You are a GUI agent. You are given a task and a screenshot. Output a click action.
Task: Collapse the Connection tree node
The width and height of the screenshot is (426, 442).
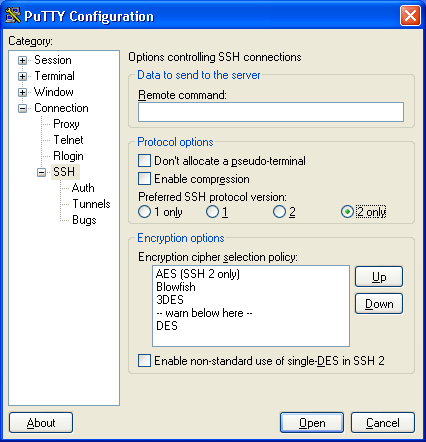click(x=22, y=108)
